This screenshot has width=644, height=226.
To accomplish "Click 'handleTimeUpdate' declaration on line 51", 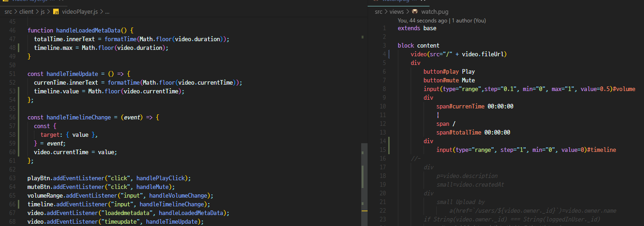I will [x=72, y=74].
